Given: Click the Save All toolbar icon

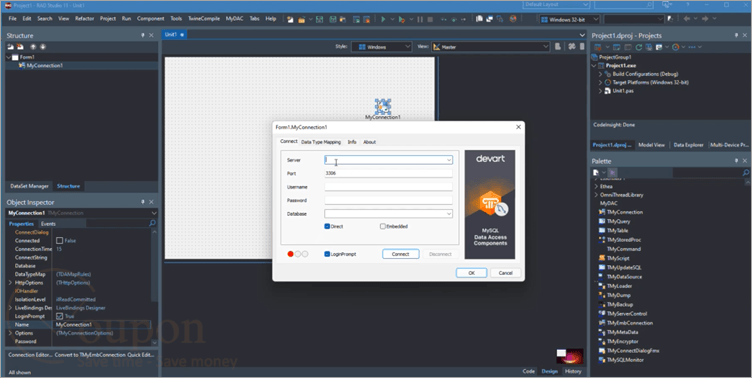Looking at the screenshot, I should coord(333,19).
